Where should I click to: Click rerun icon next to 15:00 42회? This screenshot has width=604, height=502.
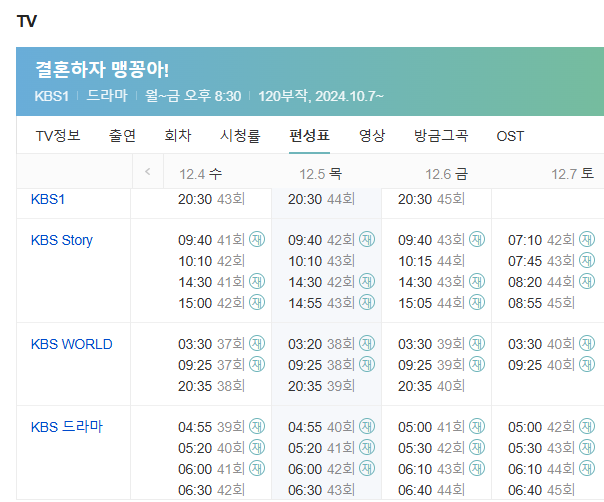coord(257,302)
